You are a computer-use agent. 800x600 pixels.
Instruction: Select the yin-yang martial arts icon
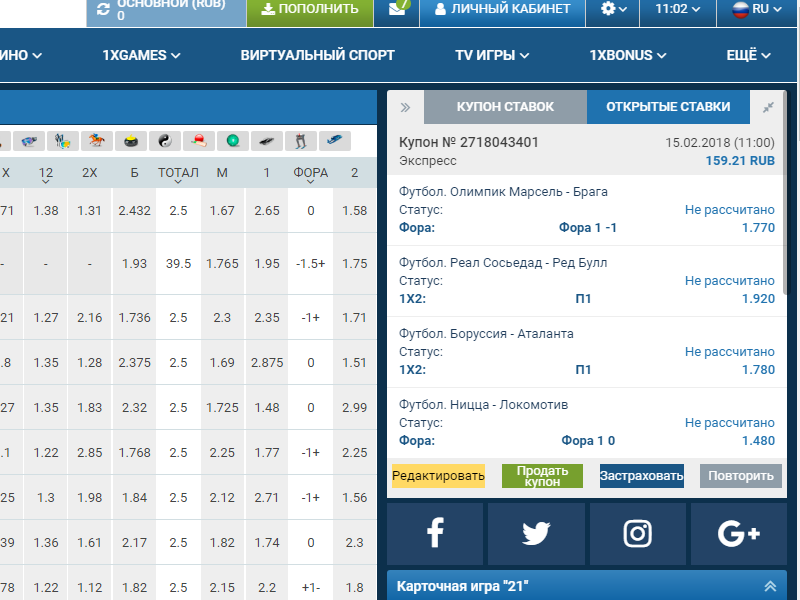[165, 141]
